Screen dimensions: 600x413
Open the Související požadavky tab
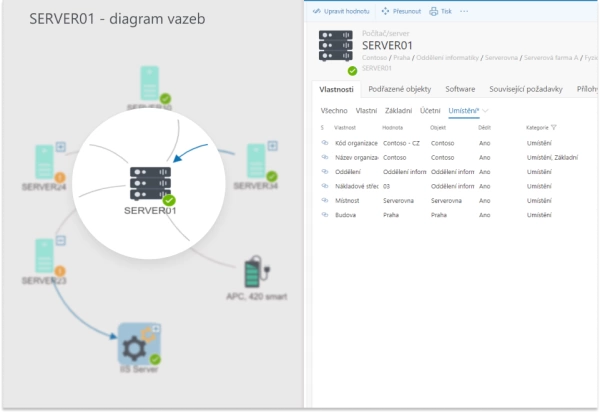pos(523,89)
